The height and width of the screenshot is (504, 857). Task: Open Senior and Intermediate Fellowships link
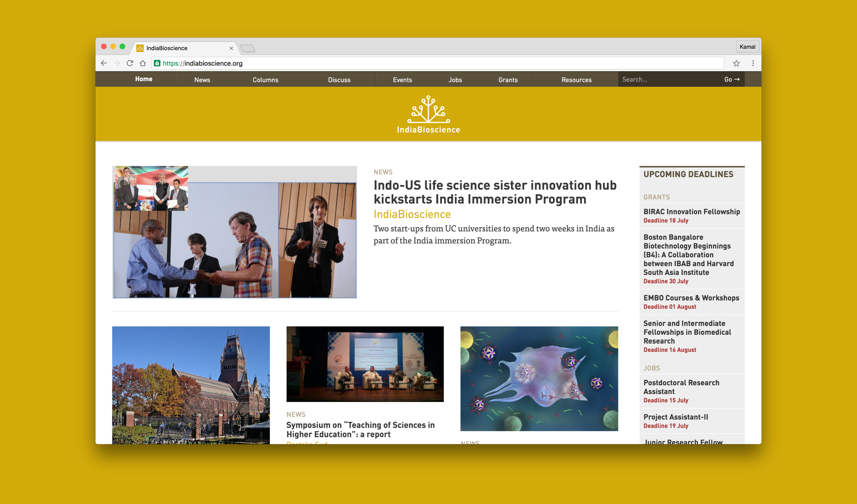(687, 332)
